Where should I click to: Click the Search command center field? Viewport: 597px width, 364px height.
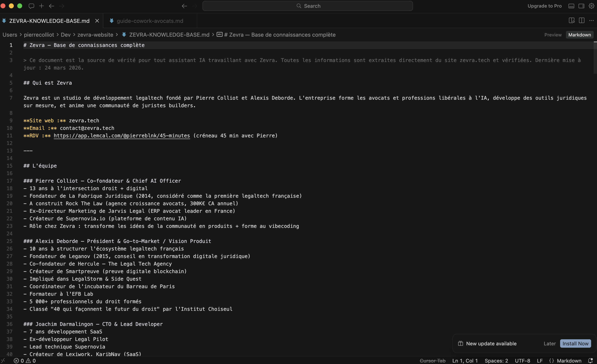pos(308,6)
